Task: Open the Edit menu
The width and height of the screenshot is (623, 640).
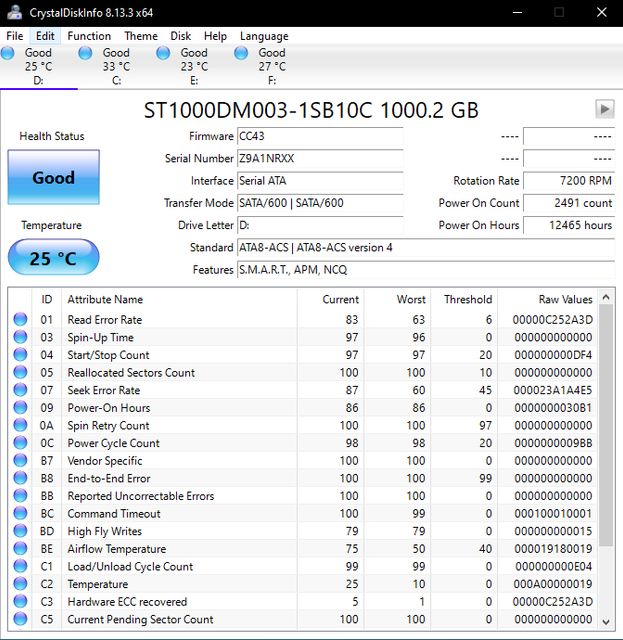Action: pyautogui.click(x=45, y=36)
